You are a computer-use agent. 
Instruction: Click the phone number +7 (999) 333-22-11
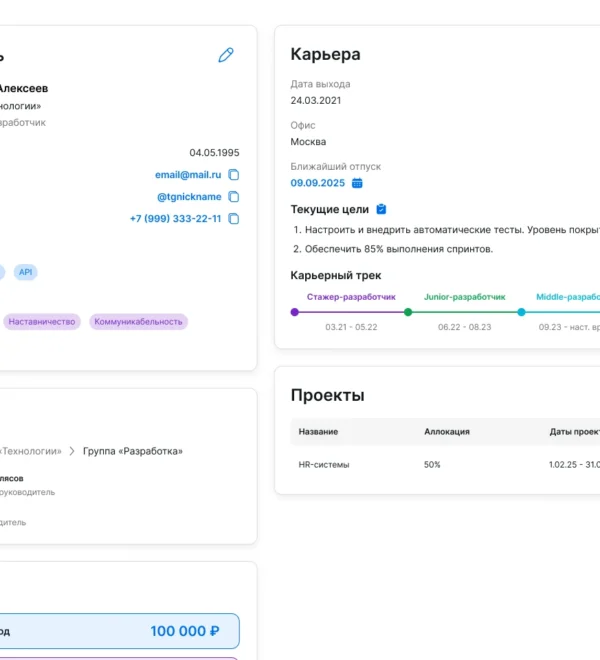(175, 218)
